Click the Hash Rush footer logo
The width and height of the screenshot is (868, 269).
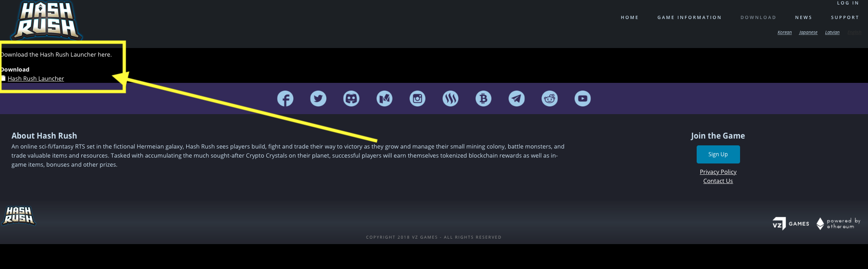(19, 216)
